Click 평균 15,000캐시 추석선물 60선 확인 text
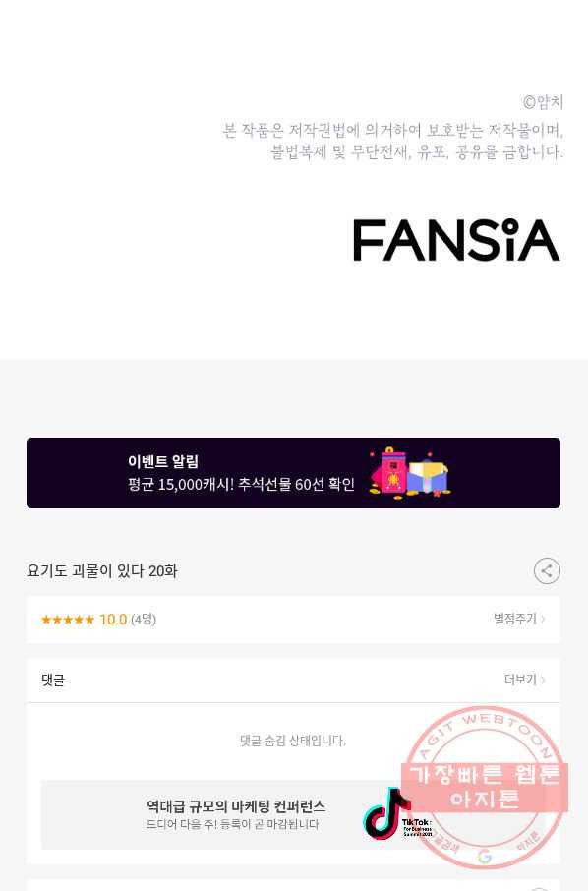588x891 pixels. [242, 484]
